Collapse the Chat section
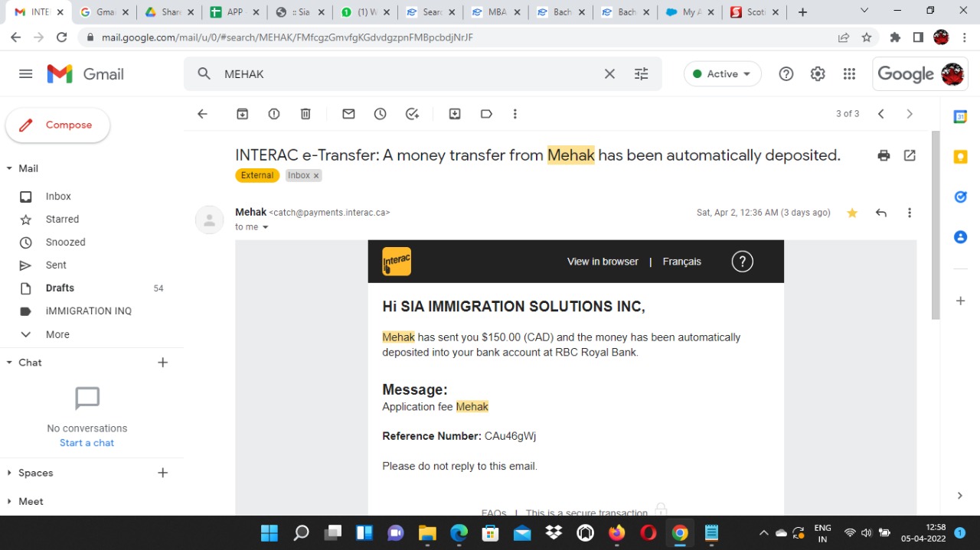980x550 pixels. point(9,363)
